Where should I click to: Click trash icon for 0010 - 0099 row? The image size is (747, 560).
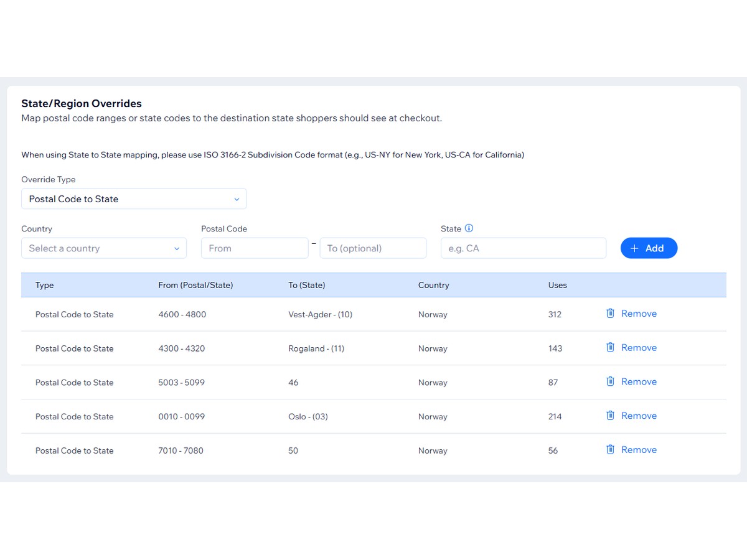tap(610, 416)
